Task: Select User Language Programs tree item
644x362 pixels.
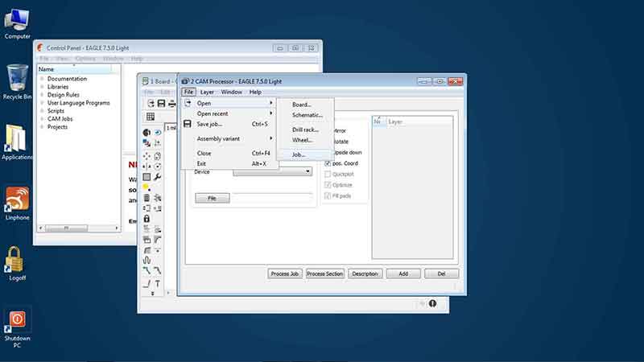Action: click(x=78, y=103)
